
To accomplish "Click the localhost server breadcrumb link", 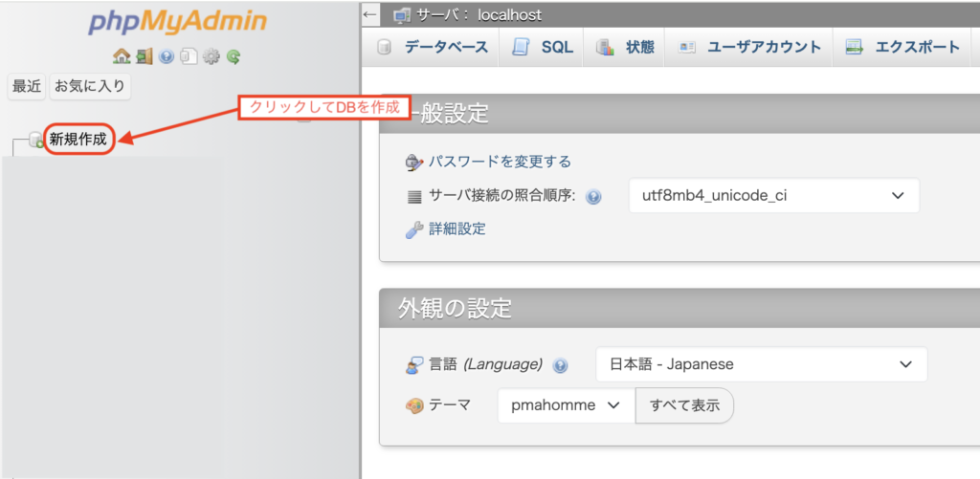I will tap(509, 15).
